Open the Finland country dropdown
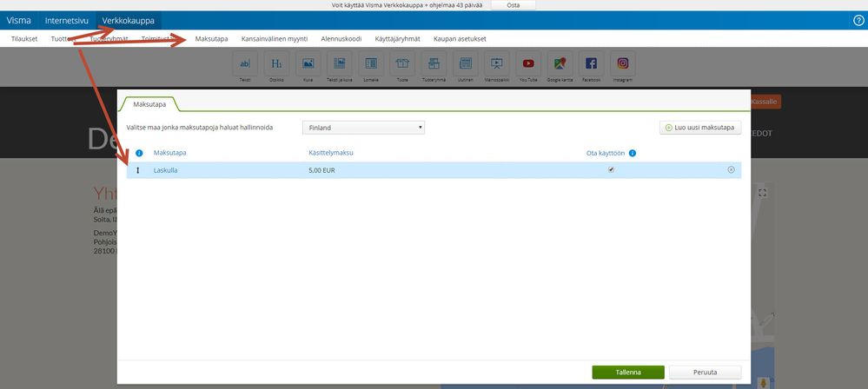 [x=363, y=128]
